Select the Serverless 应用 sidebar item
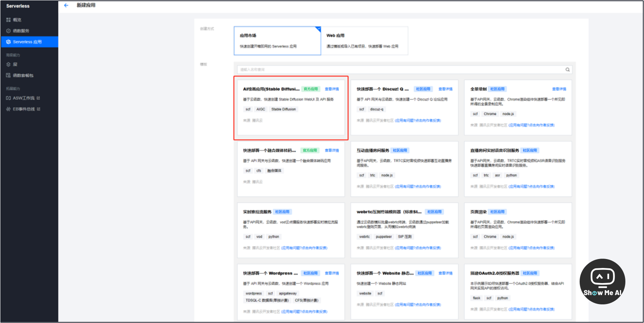Screen dimensions: 644x323 29,42
